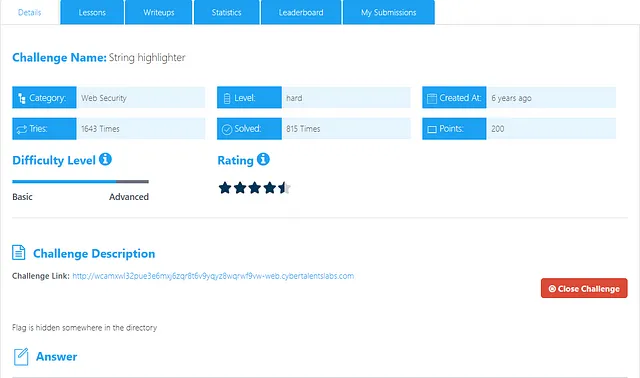Click the Challenge Description heading
Screen dimensions: 640x378
pyautogui.click(x=94, y=253)
